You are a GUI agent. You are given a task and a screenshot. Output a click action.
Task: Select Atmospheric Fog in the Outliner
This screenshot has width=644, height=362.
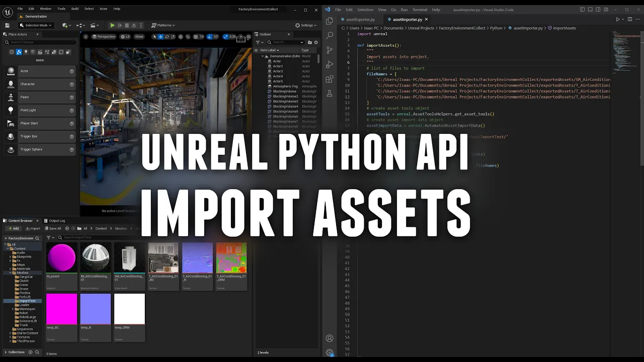coord(285,86)
